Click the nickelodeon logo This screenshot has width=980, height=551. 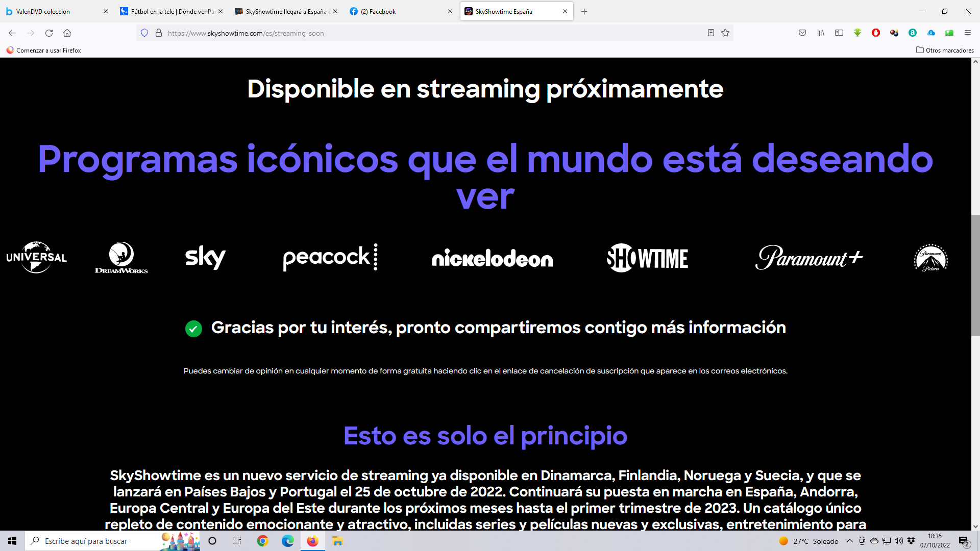tap(492, 259)
